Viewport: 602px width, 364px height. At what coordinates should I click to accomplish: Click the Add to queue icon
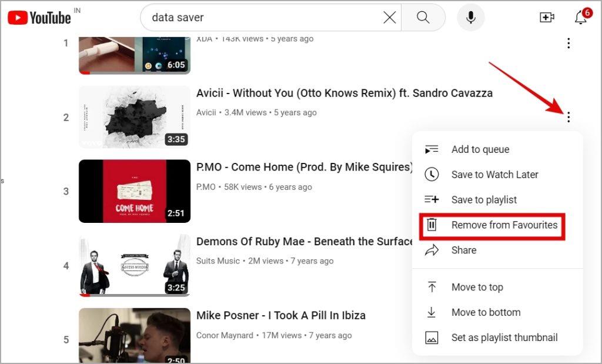coord(432,149)
